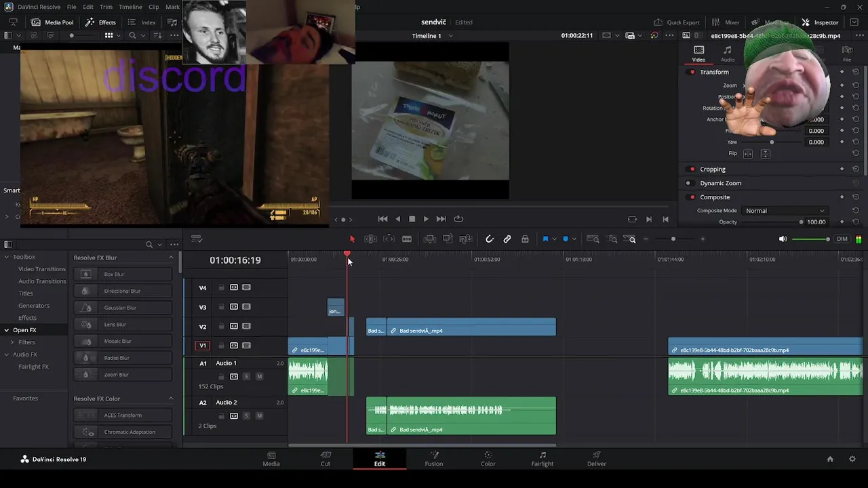Click Overwrite Clip toolbar icon

tap(448, 239)
